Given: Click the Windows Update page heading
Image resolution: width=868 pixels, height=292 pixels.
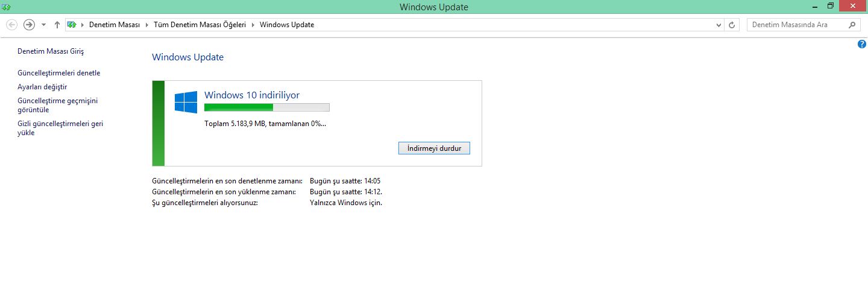Looking at the screenshot, I should click(187, 57).
